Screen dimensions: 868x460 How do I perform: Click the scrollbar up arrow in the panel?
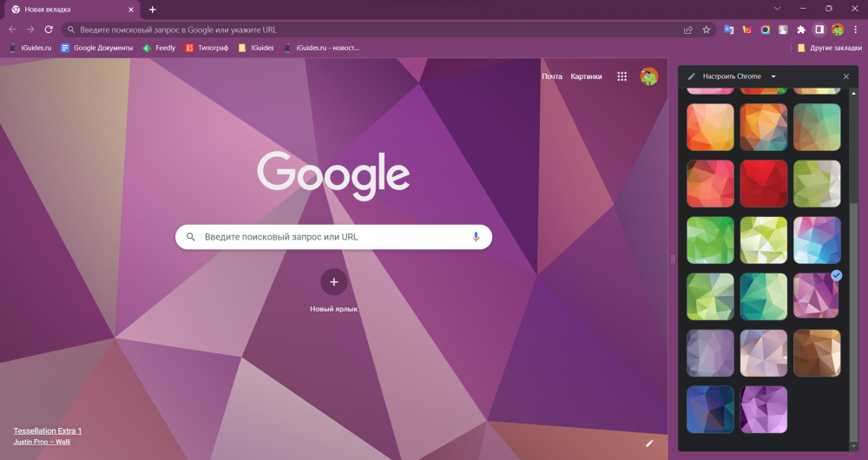(853, 94)
